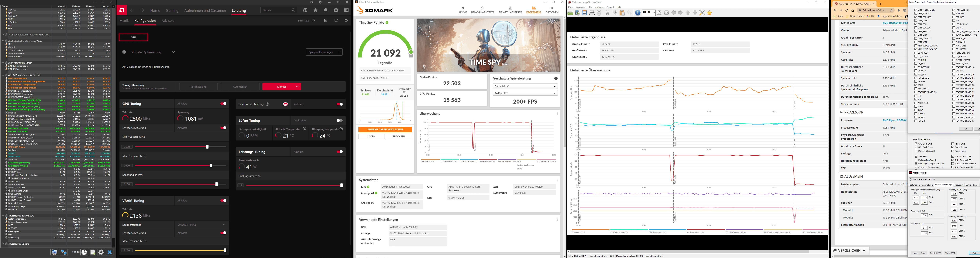Toggle Leistungs-Tuning switch
Viewport: 980px width, 258px height.
340,152
